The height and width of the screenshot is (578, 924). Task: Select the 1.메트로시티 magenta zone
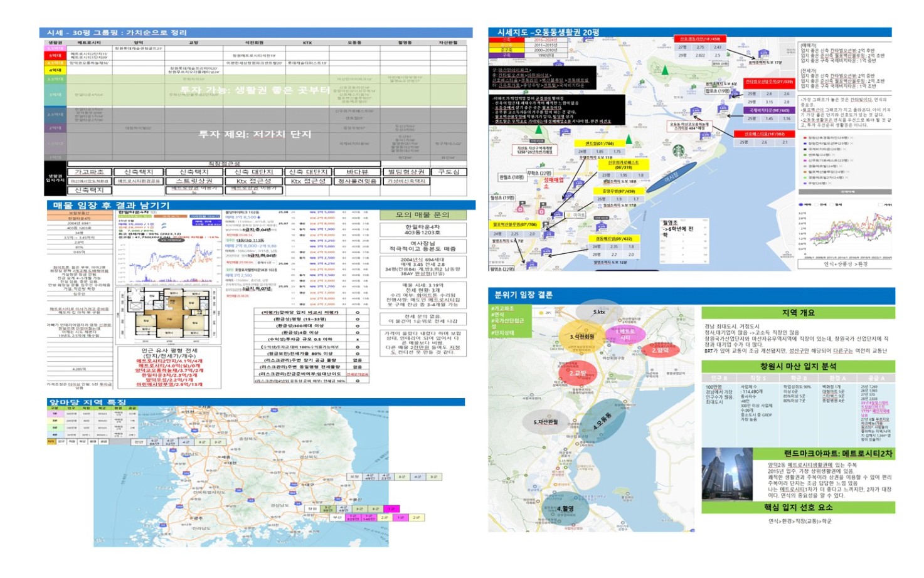tap(625, 334)
